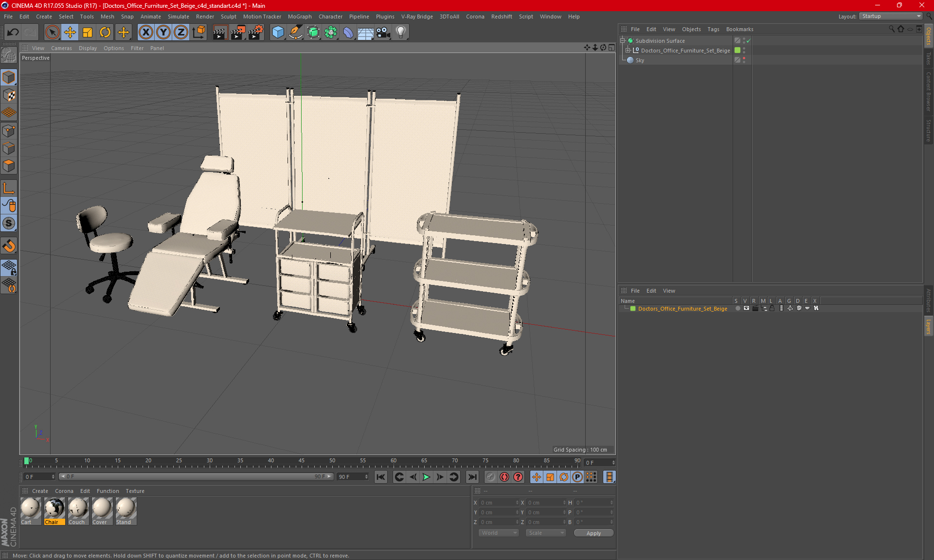
Task: Open material Function menu
Action: click(108, 491)
